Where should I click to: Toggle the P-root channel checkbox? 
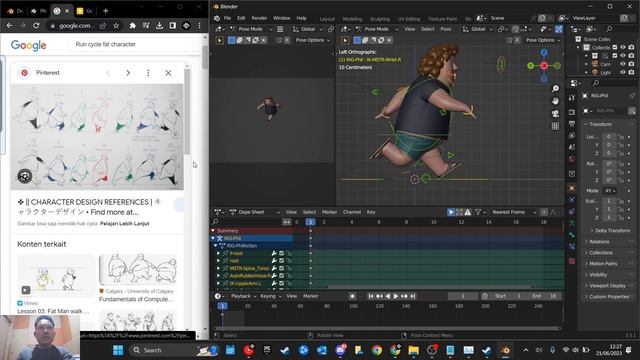click(x=281, y=253)
